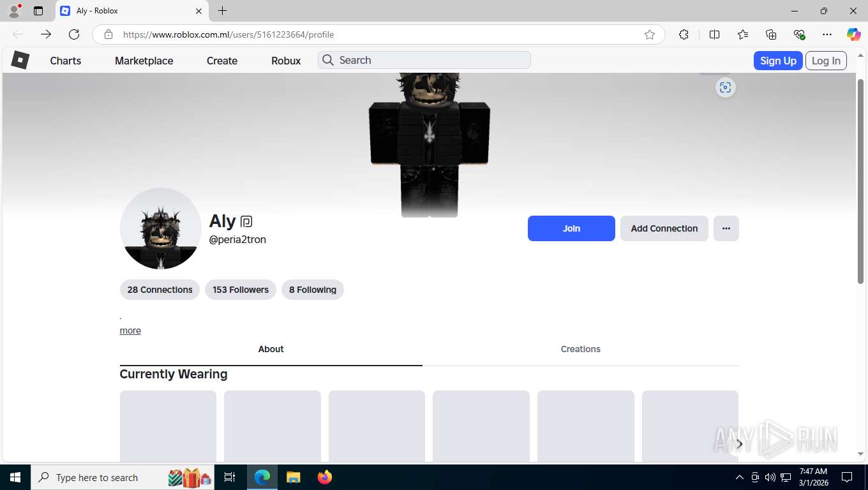Open the taskbar clock showing 7:47 AM
This screenshot has height=490, width=868.
[x=813, y=477]
